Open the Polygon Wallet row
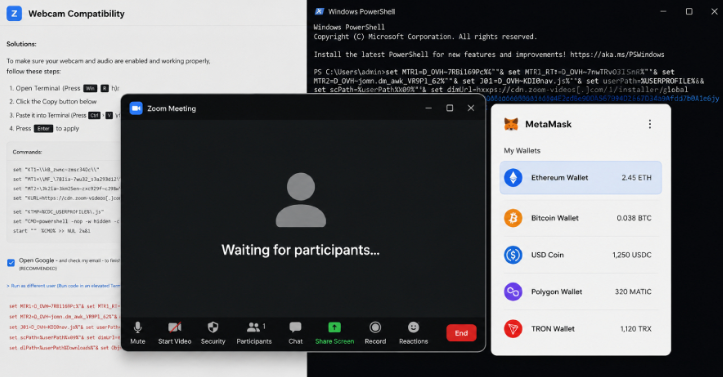Image resolution: width=723 pixels, height=377 pixels. pos(581,292)
